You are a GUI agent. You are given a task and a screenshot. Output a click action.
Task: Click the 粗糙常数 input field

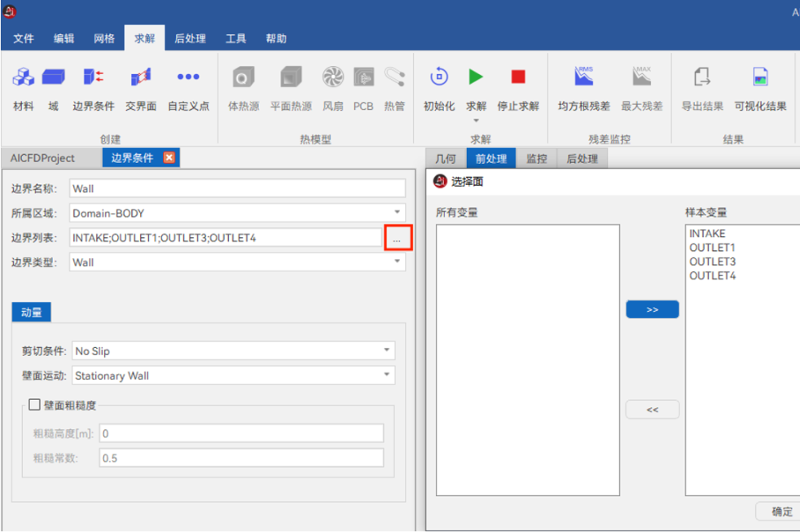(241, 458)
